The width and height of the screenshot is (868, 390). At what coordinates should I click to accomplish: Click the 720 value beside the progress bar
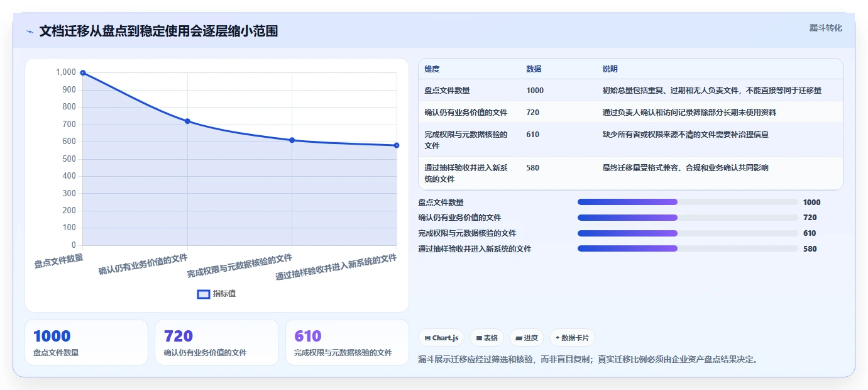(x=810, y=218)
